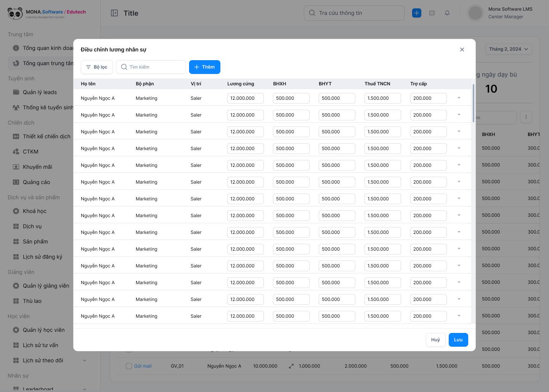Click the Lịch sử đăng ký grid icon

pyautogui.click(x=16, y=257)
